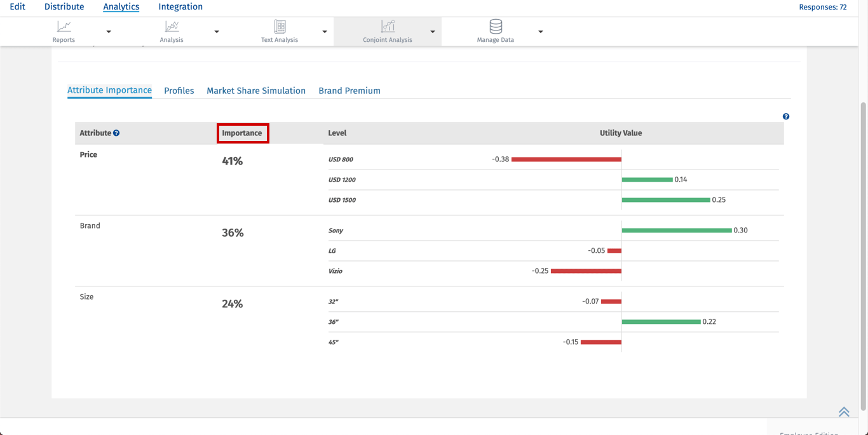
Task: Open the Market Share Simulation tab
Action: 256,91
